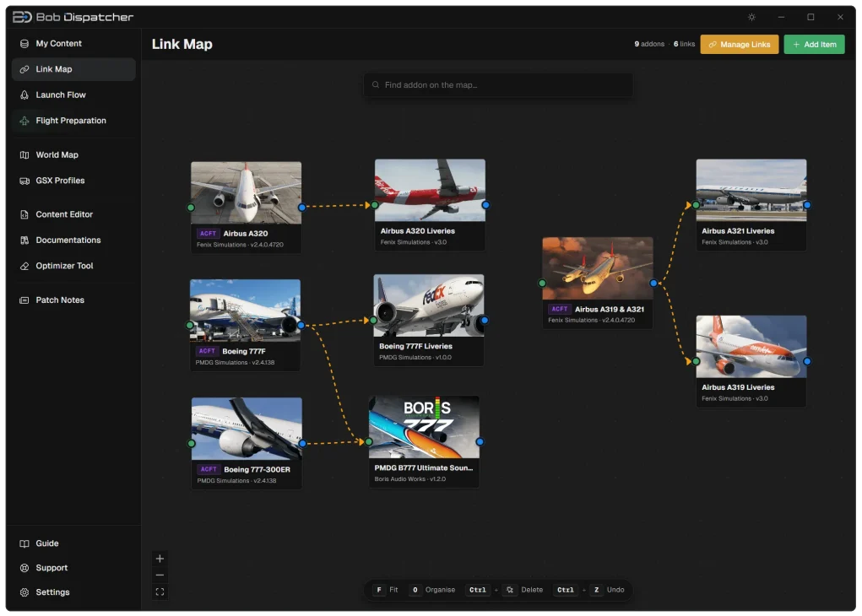The width and height of the screenshot is (862, 616).
Task: Select the Boeing 777F Liveries thumbnail
Action: pyautogui.click(x=429, y=305)
